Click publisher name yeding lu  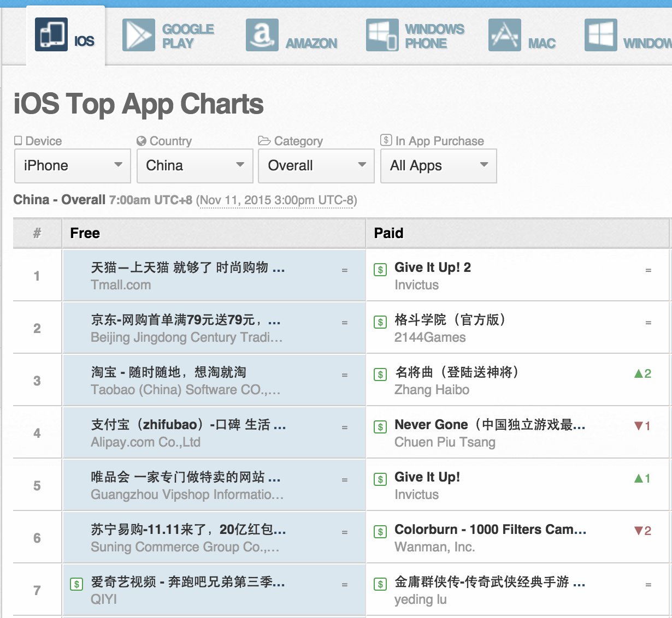(x=421, y=599)
